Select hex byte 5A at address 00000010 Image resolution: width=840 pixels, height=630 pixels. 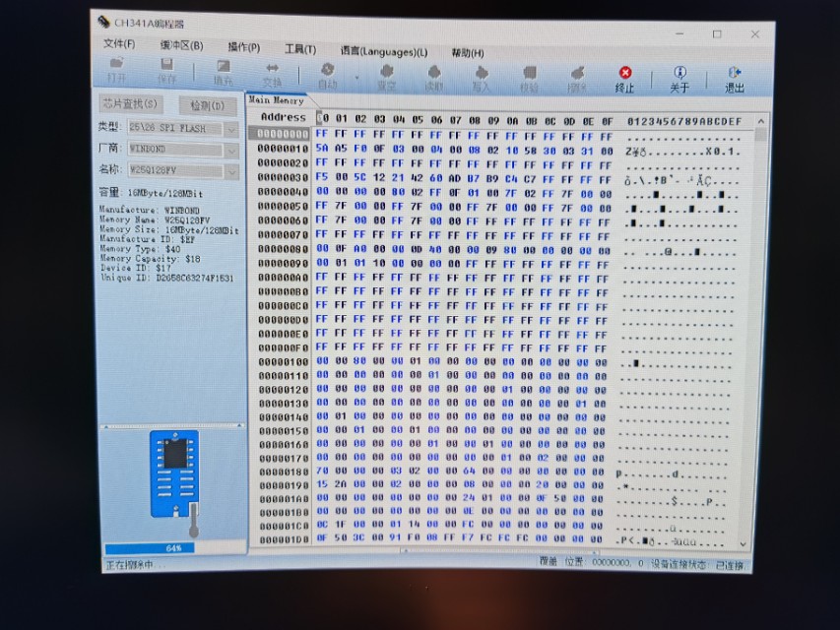(x=322, y=150)
